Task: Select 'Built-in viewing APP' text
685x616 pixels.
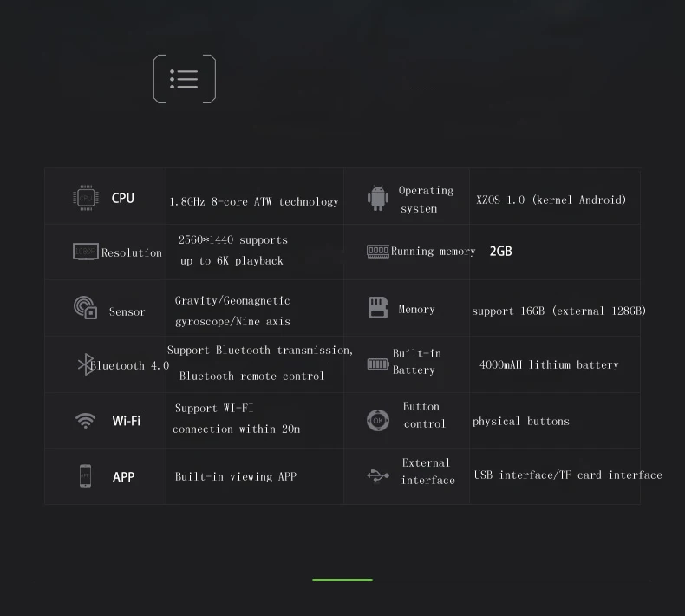Action: [236, 476]
